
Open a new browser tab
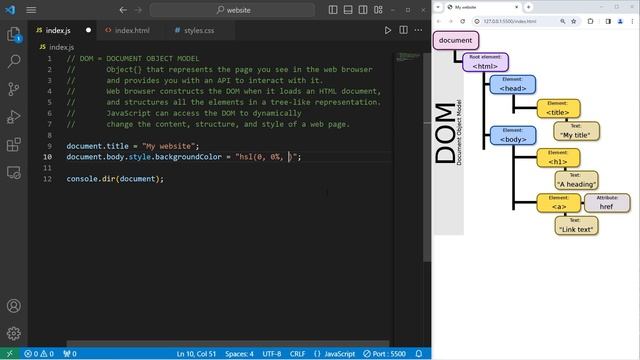click(x=528, y=7)
